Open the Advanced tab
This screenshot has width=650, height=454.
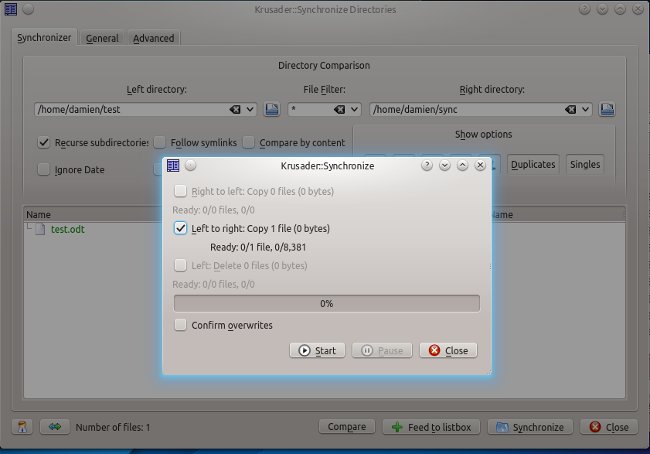tap(153, 39)
